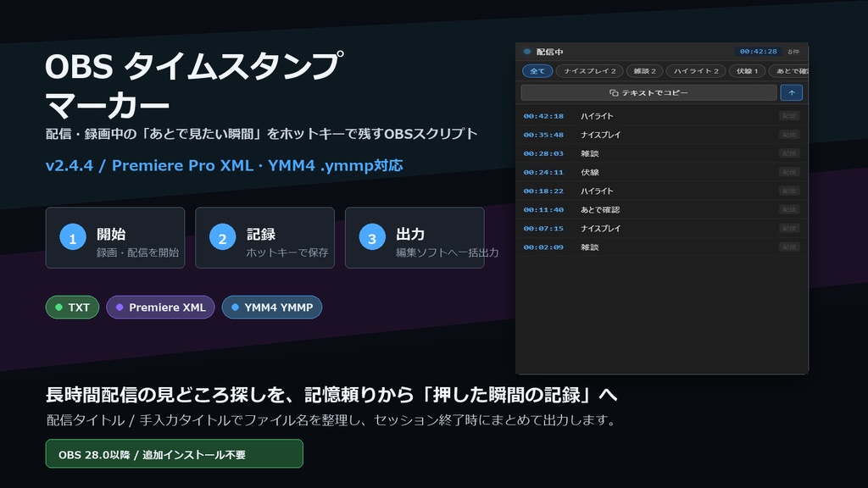868x488 pixels.
Task: Filter markers by 雑談 2 chip
Action: point(644,71)
